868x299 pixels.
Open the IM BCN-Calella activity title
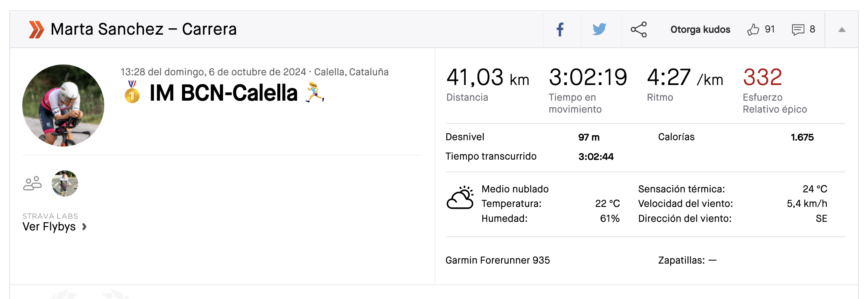point(223,93)
